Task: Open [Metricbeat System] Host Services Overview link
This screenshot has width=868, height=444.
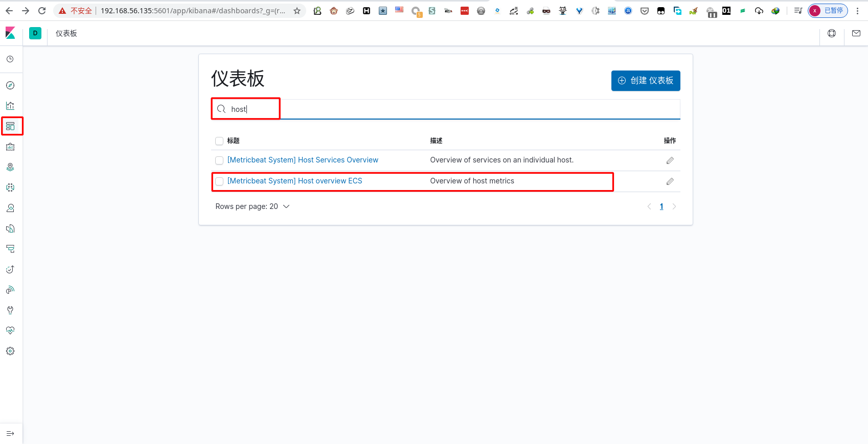Action: click(x=303, y=160)
